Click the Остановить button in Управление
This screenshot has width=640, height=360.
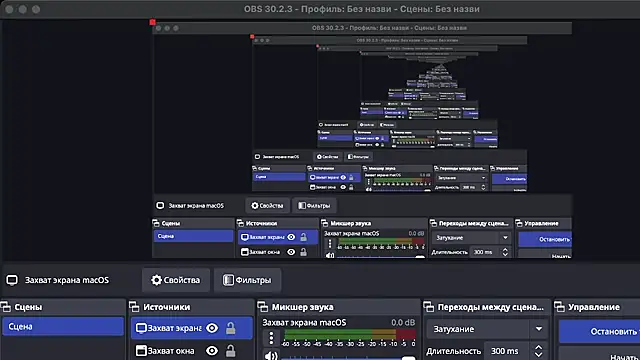[599, 331]
